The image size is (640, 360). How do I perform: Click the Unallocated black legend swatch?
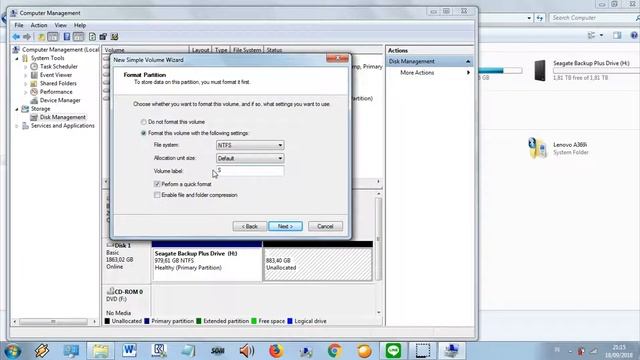click(x=107, y=321)
